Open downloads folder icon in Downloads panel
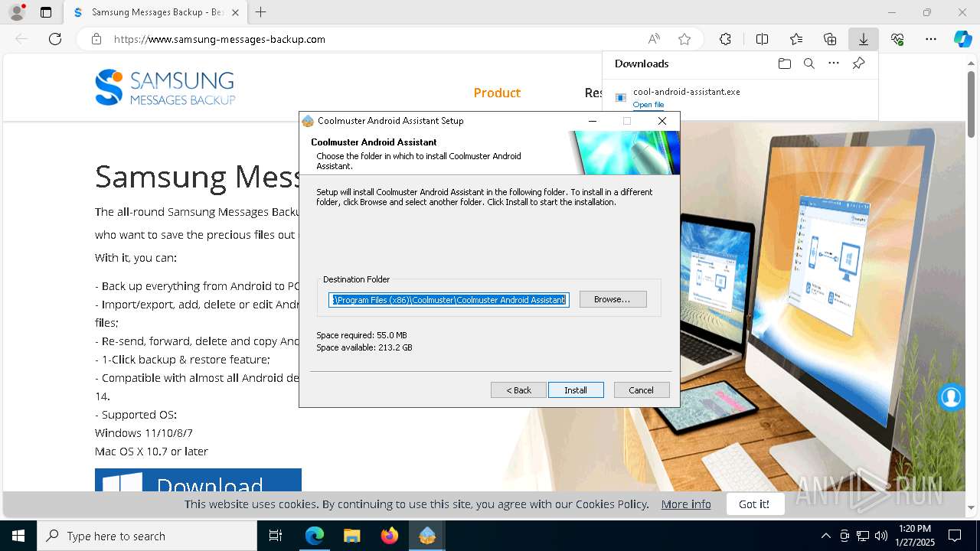The height and width of the screenshot is (551, 980). tap(784, 64)
